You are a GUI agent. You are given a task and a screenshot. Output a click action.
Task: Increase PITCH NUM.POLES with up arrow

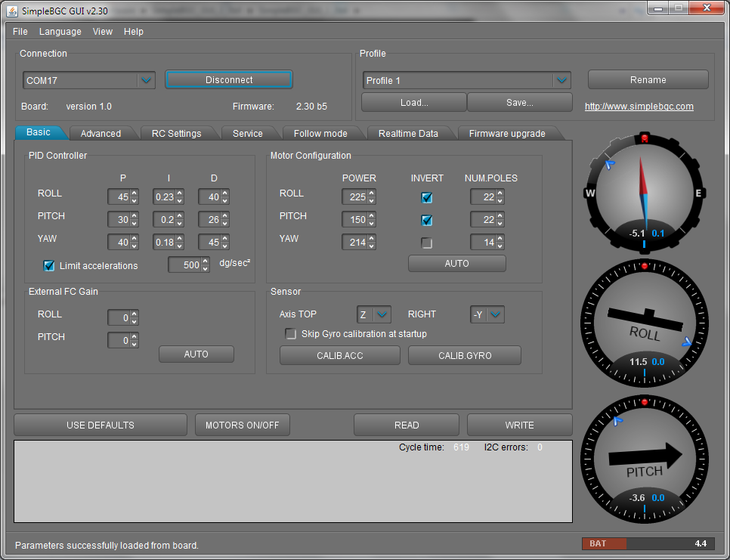tap(500, 216)
